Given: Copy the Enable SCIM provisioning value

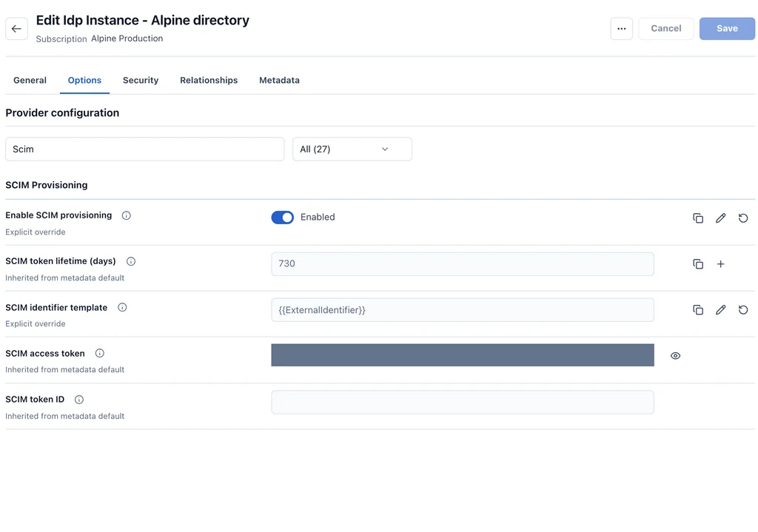Looking at the screenshot, I should (x=697, y=218).
